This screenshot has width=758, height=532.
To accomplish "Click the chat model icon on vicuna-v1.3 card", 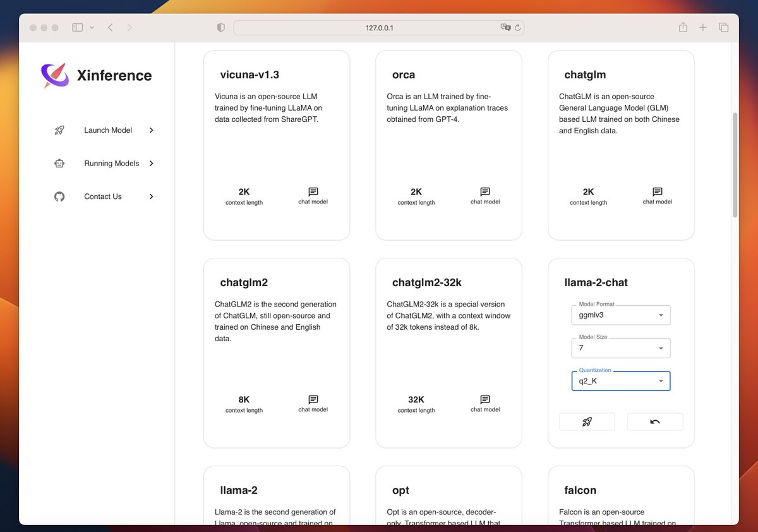I will (x=312, y=191).
